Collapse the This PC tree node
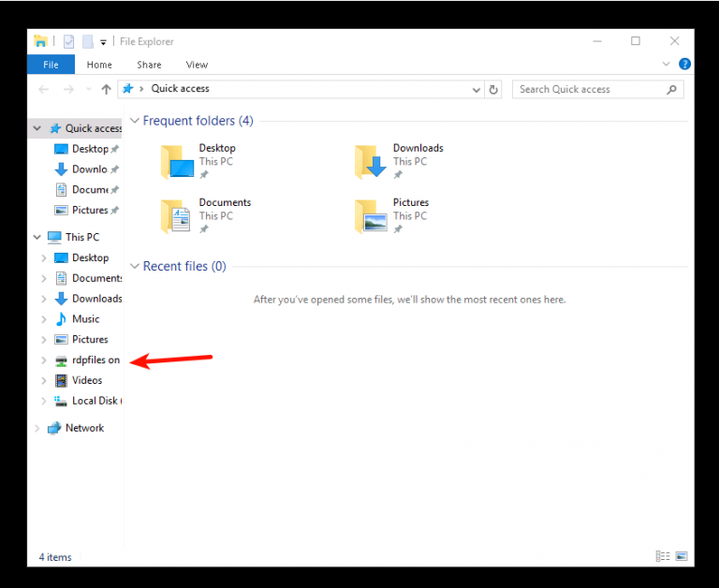Viewport: 719px width, 588px height. tap(37, 237)
